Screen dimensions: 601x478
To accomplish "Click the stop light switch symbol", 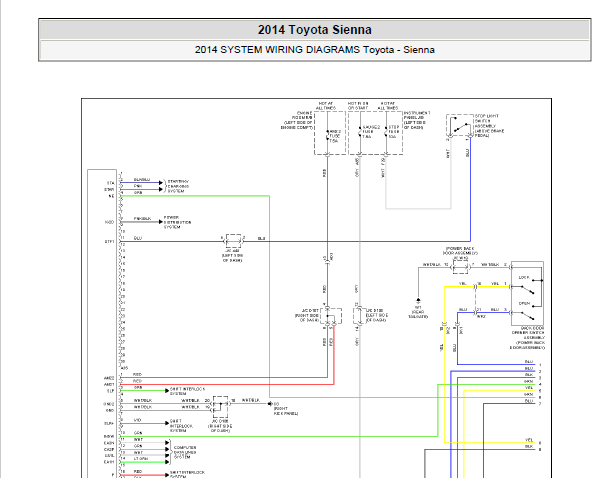I will pos(460,126).
